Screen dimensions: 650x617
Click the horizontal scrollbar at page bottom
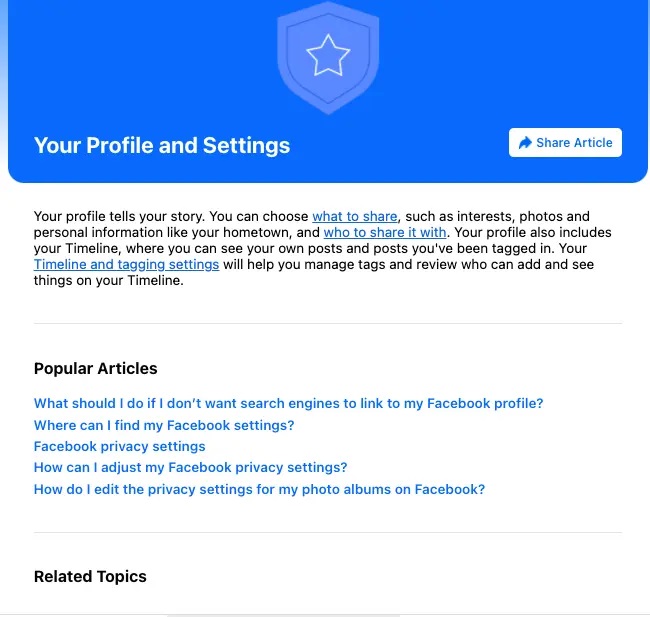tap(283, 615)
